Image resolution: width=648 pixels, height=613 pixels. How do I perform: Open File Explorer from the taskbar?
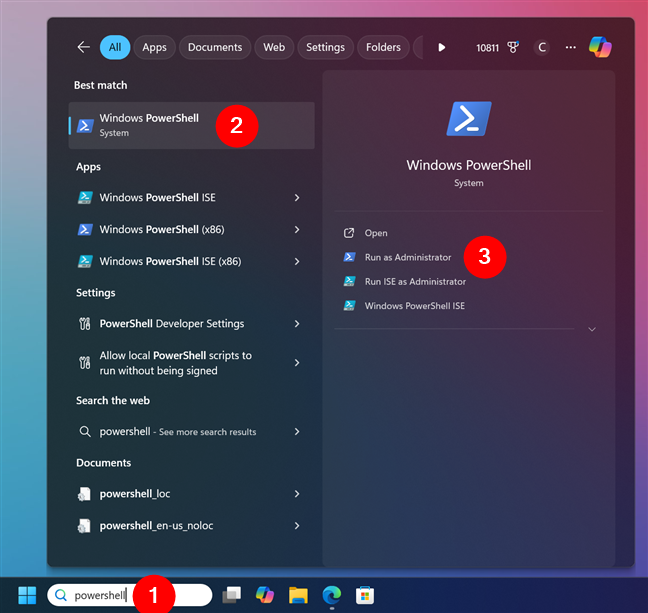(x=298, y=595)
